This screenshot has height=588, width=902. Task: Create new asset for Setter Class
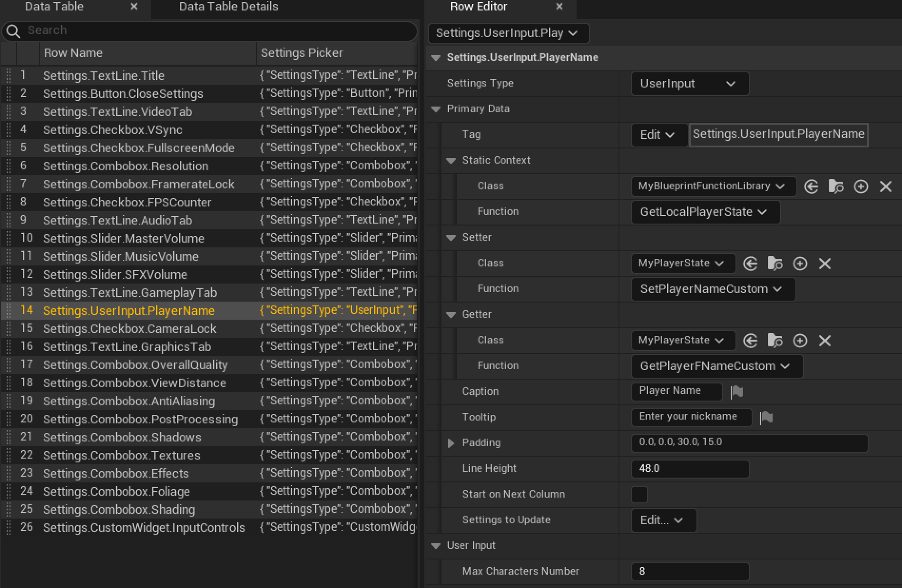(800, 263)
